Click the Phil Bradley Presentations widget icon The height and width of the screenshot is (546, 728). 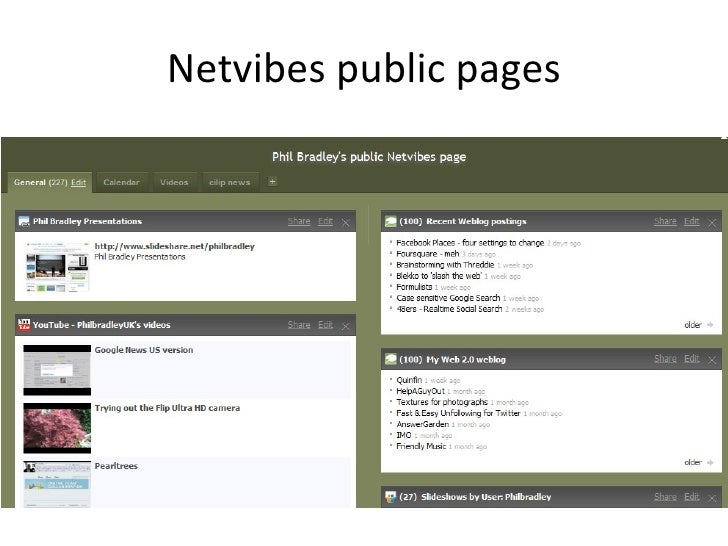[24, 221]
